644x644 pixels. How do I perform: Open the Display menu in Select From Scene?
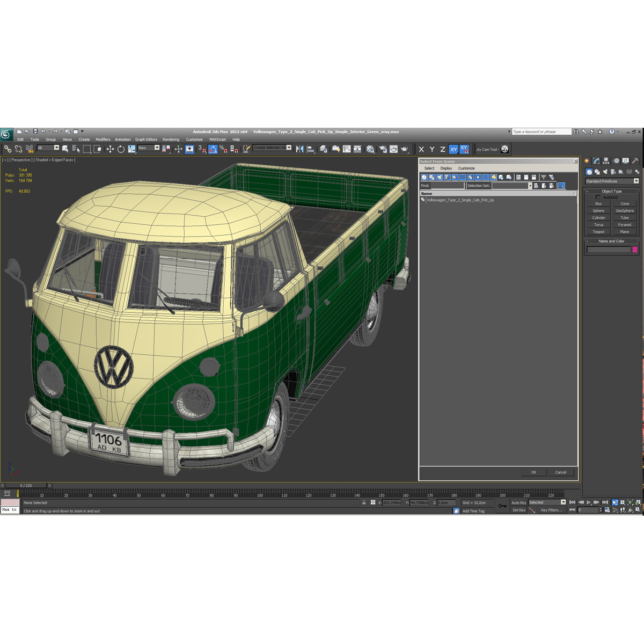coord(446,169)
